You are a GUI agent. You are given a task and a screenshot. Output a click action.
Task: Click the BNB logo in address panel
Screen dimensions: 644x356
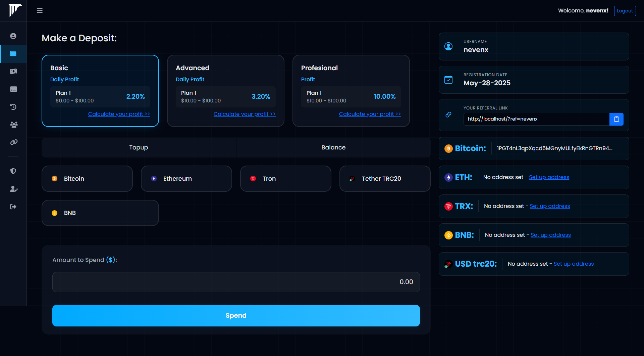pyautogui.click(x=448, y=235)
